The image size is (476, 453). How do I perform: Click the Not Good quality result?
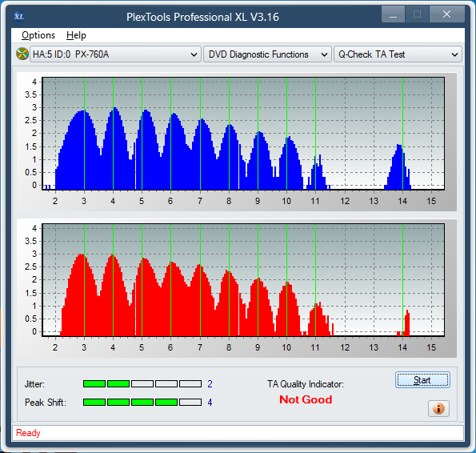click(306, 399)
